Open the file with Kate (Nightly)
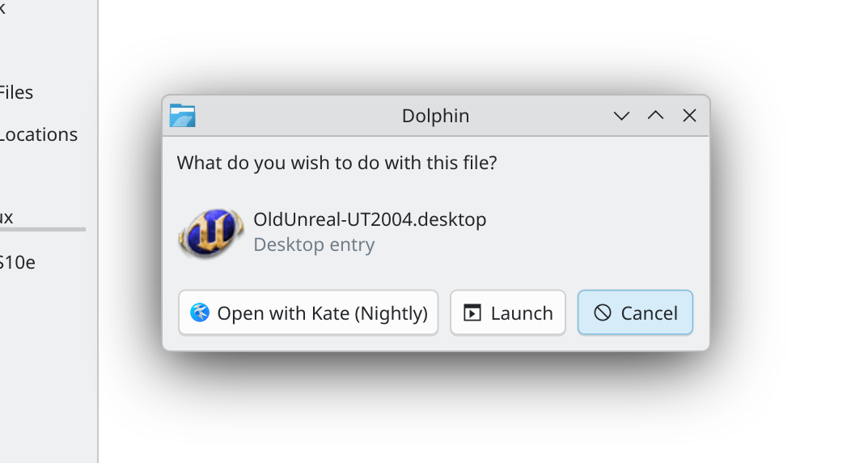Screen dimensions: 868x463 pos(308,312)
